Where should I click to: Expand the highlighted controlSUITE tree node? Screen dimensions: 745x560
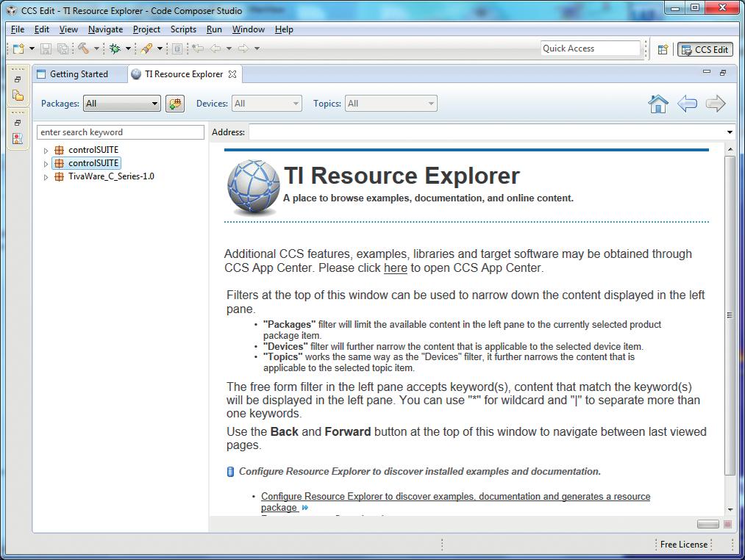(46, 164)
